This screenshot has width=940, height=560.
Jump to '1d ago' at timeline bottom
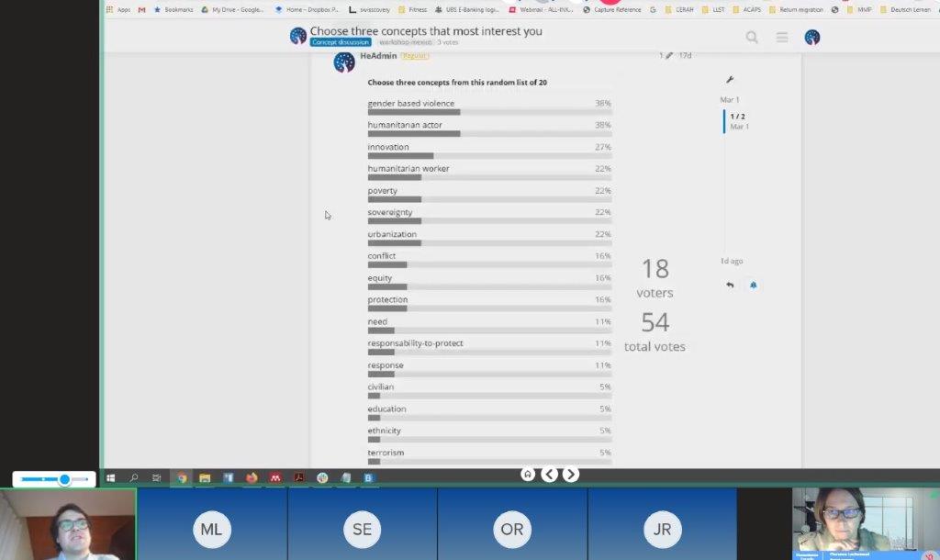tap(732, 261)
